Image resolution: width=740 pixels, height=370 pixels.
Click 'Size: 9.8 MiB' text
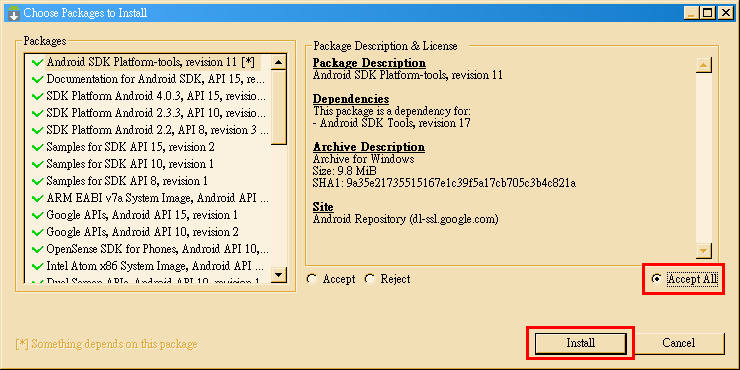click(x=345, y=171)
